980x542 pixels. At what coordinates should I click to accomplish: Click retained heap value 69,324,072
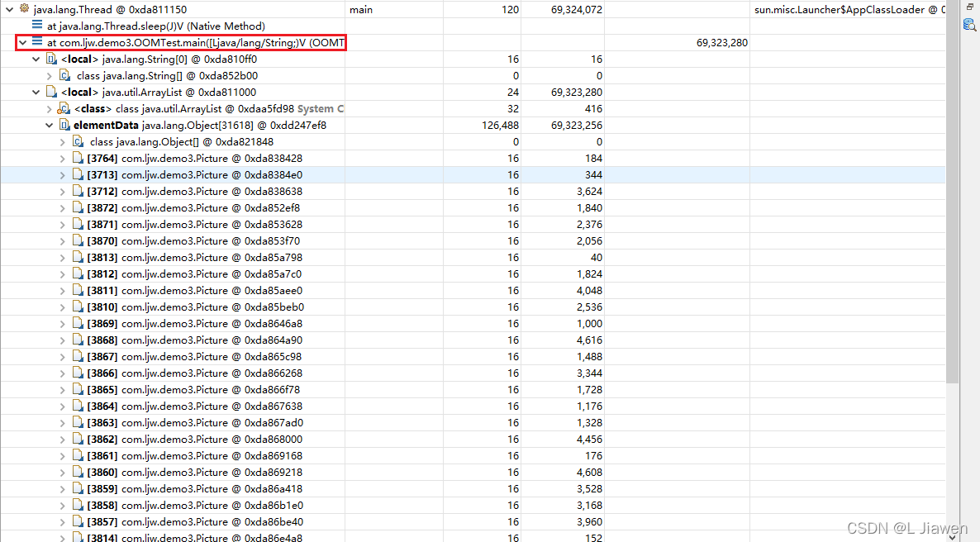576,10
